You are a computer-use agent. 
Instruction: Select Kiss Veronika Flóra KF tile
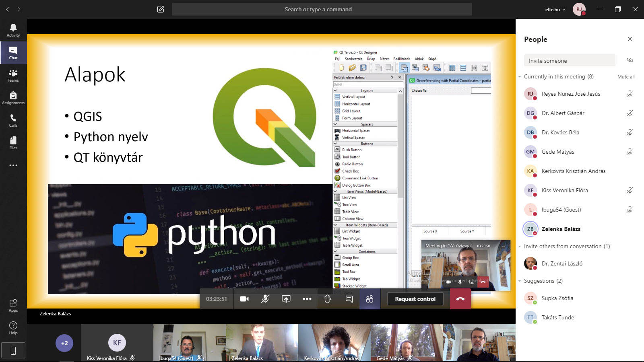point(117,343)
